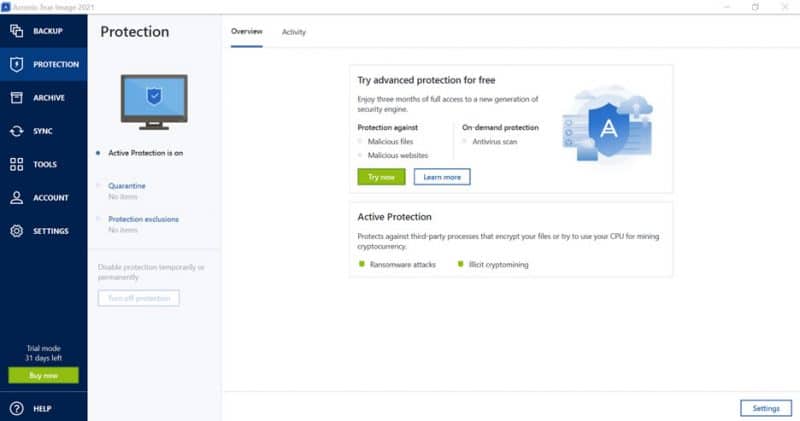Click the Ransomware attacks green indicator
Viewport: 800px width, 421px height.
click(362, 265)
